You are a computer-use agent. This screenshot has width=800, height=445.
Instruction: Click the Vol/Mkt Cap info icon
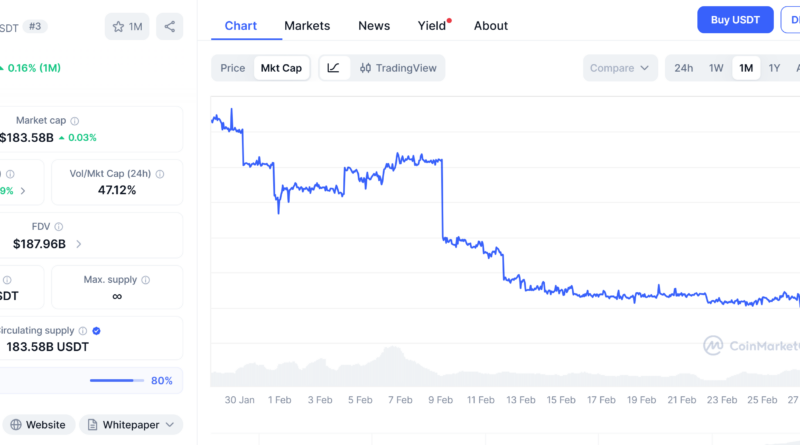click(160, 173)
